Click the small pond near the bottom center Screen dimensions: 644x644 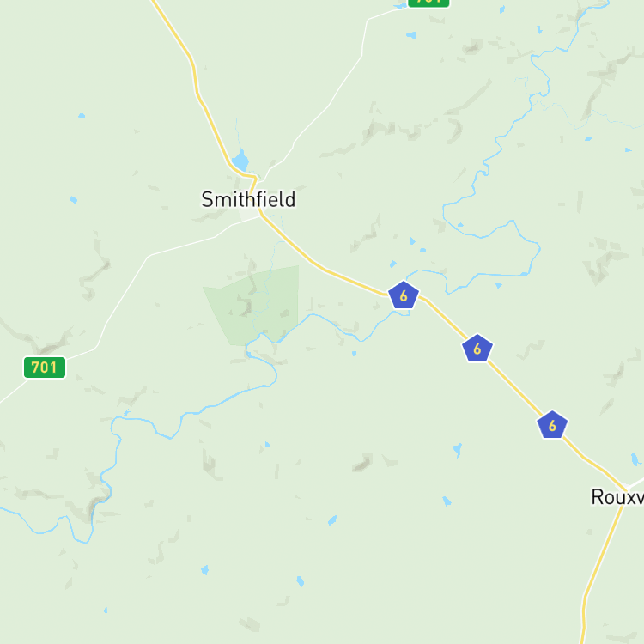(301, 581)
